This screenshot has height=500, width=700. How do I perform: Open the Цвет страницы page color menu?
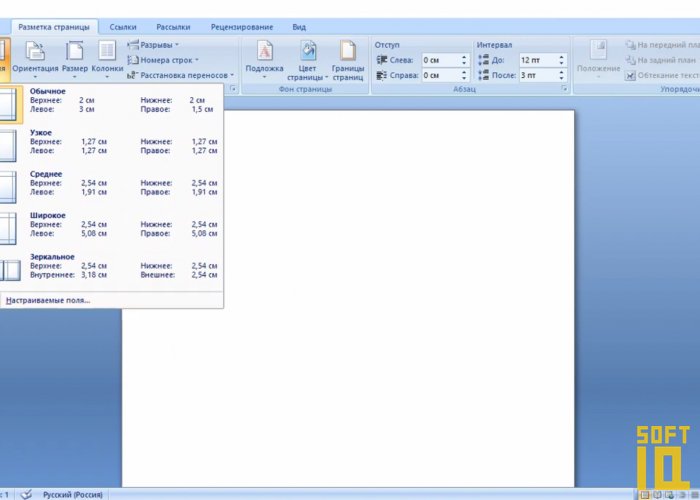point(307,60)
